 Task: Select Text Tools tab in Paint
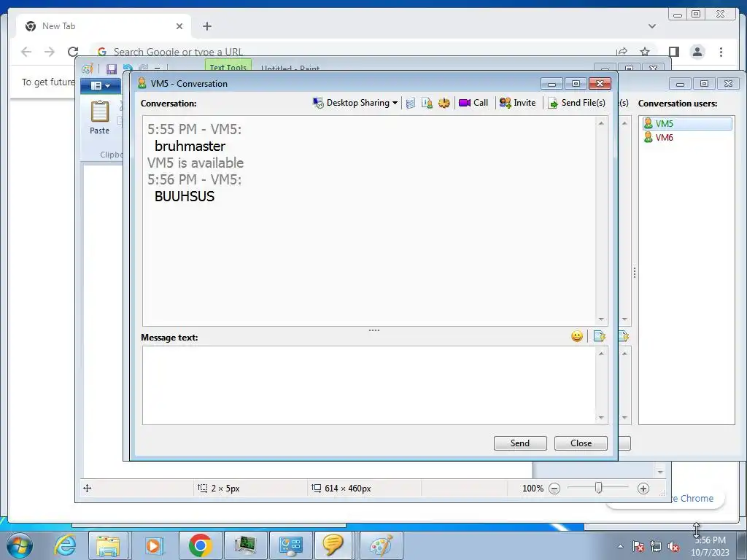[228, 66]
